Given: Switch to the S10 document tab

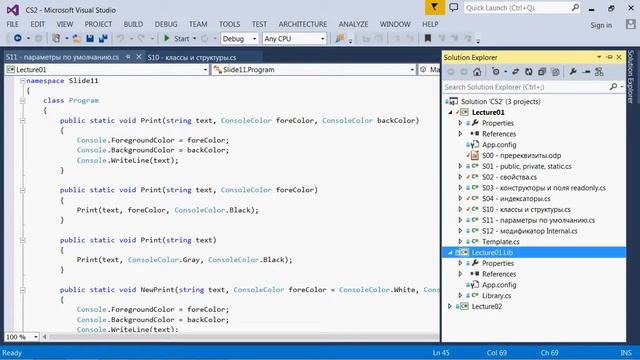Looking at the screenshot, I should [192, 57].
